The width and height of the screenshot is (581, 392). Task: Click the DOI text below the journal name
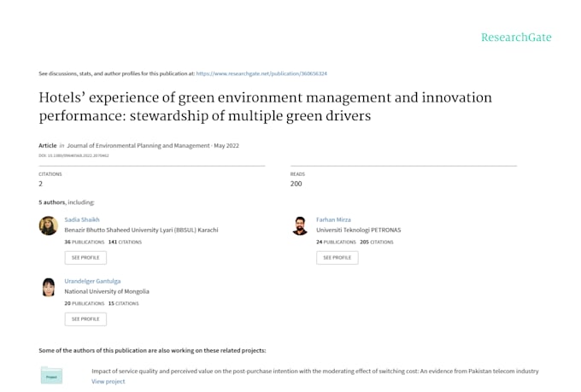coord(73,155)
